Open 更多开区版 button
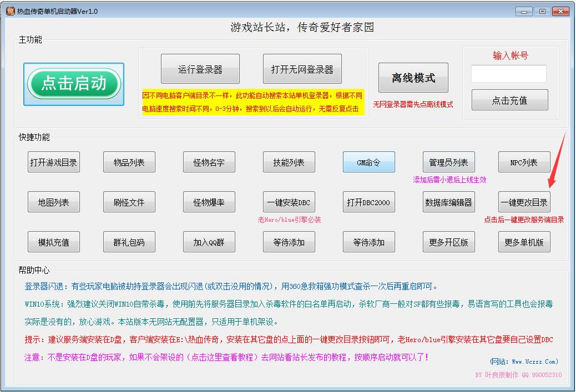Viewport: 576px width, 392px height. pos(448,242)
